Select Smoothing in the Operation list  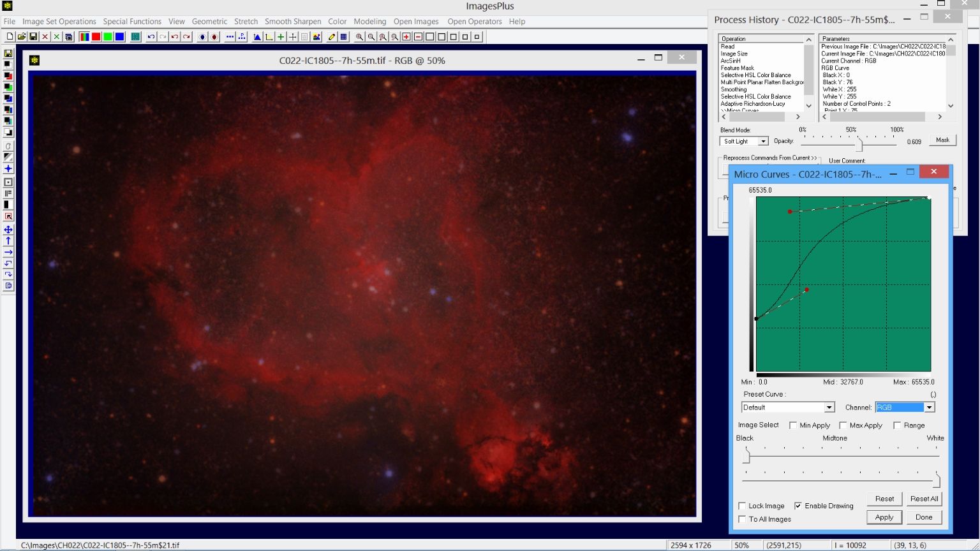pos(734,90)
